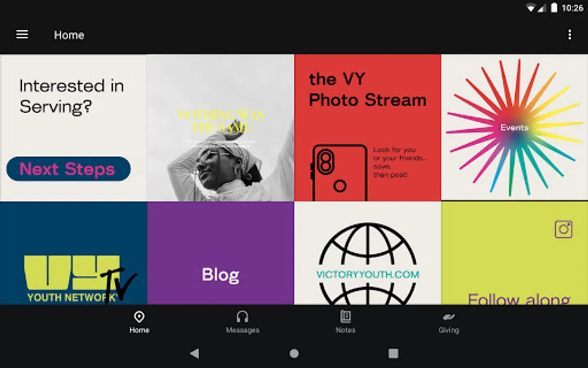Tap the battery status icon

coord(554,8)
